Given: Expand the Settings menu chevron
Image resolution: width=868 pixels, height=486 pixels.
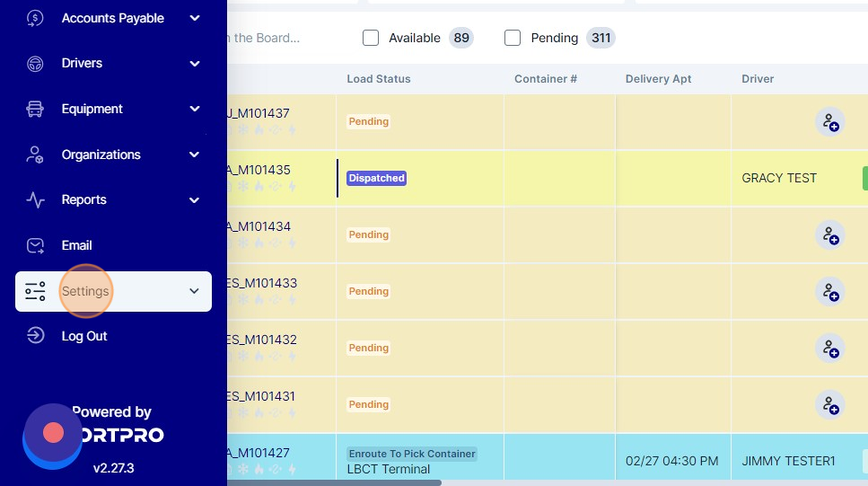Looking at the screenshot, I should coord(194,291).
